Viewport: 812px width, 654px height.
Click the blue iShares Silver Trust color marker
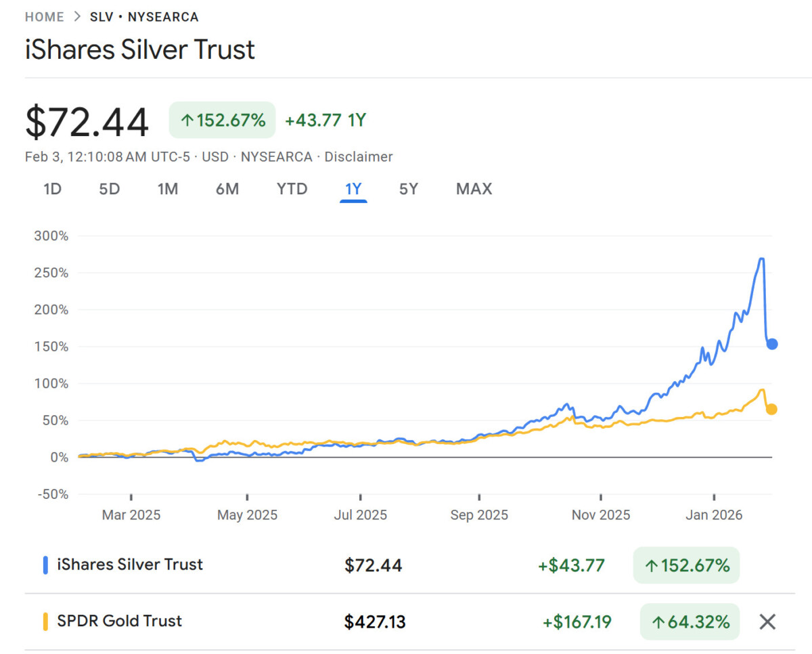click(x=45, y=565)
